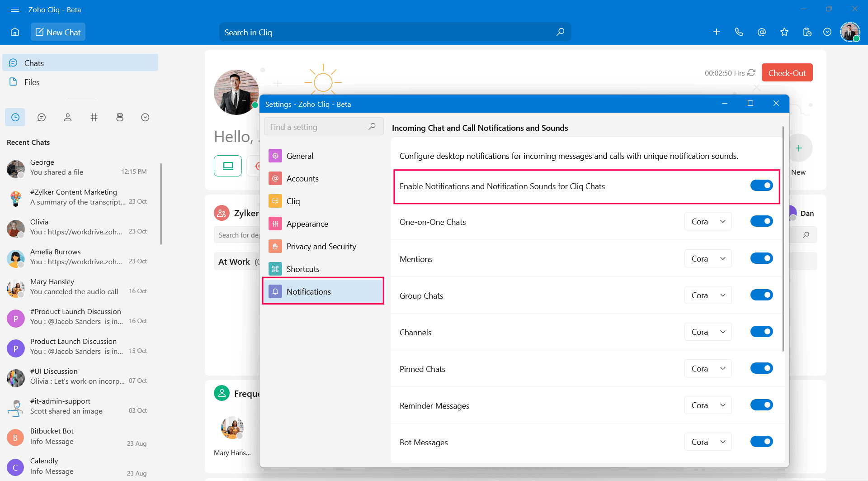The height and width of the screenshot is (481, 868).
Task: Click the plus icon in top bar
Action: tap(717, 32)
